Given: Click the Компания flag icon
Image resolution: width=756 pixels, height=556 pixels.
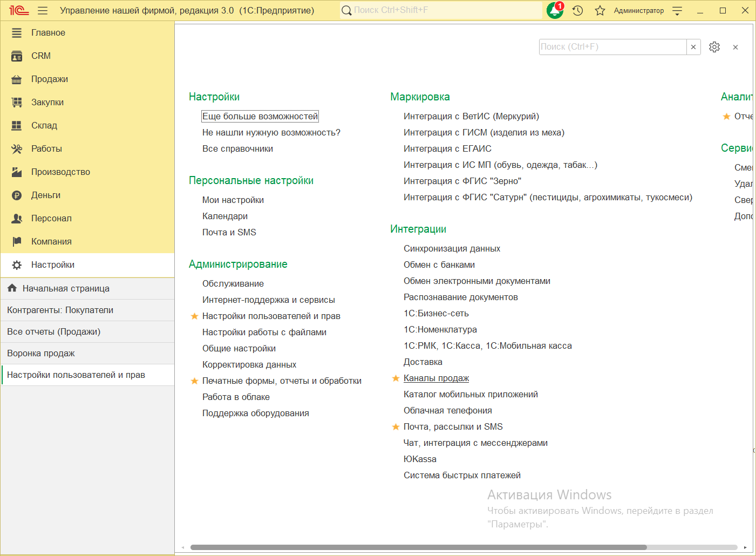Looking at the screenshot, I should coord(17,242).
